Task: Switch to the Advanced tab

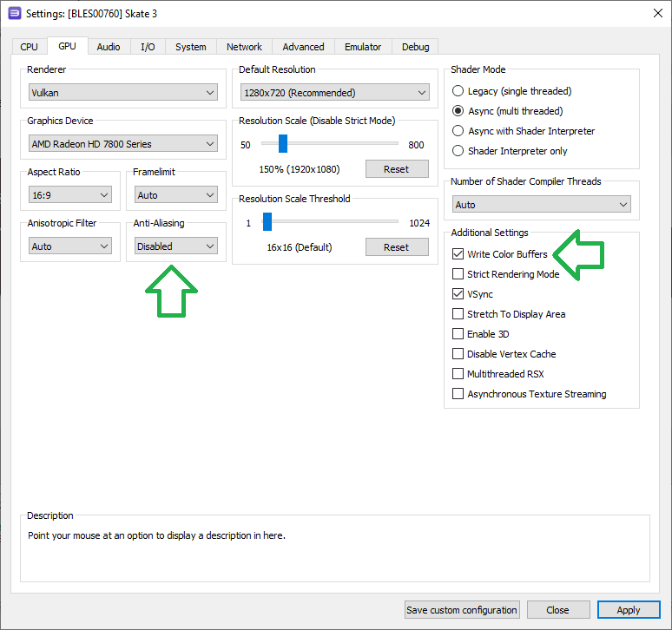Action: [303, 47]
